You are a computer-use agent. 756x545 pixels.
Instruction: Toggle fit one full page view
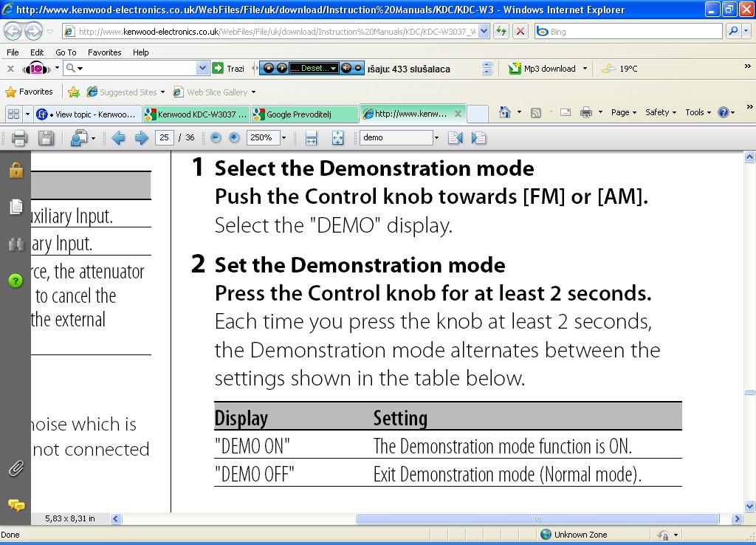pos(337,137)
